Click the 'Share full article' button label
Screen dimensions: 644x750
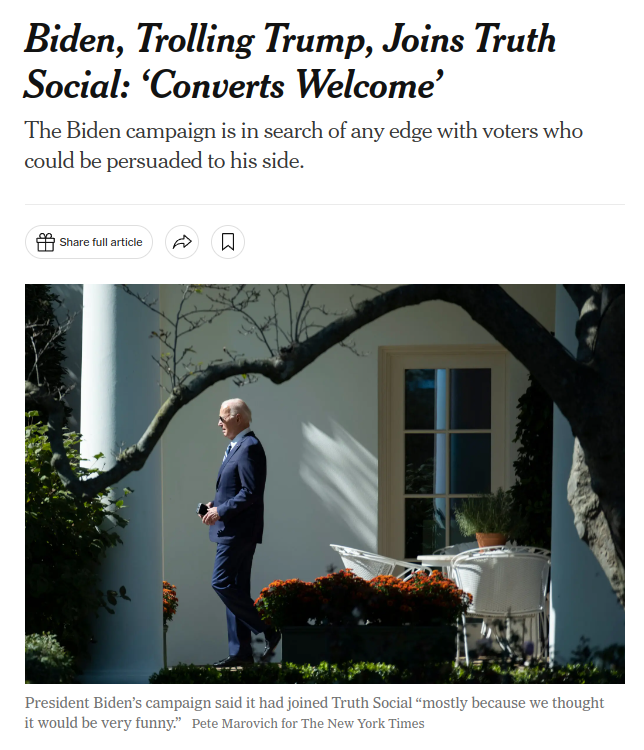click(100, 242)
